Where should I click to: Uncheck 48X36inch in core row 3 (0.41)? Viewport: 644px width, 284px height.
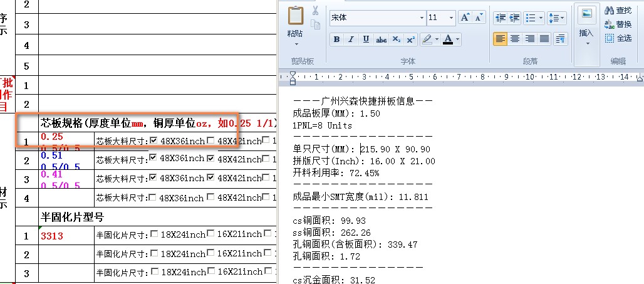153,177
